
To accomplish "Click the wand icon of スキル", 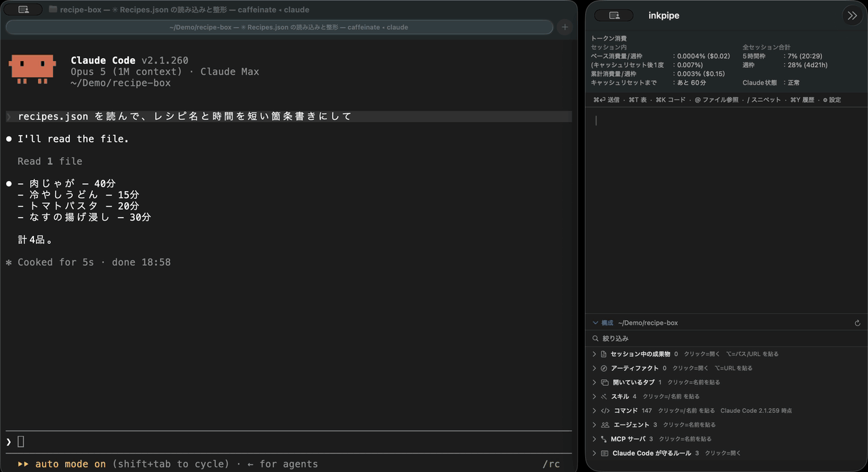I will (x=604, y=397).
